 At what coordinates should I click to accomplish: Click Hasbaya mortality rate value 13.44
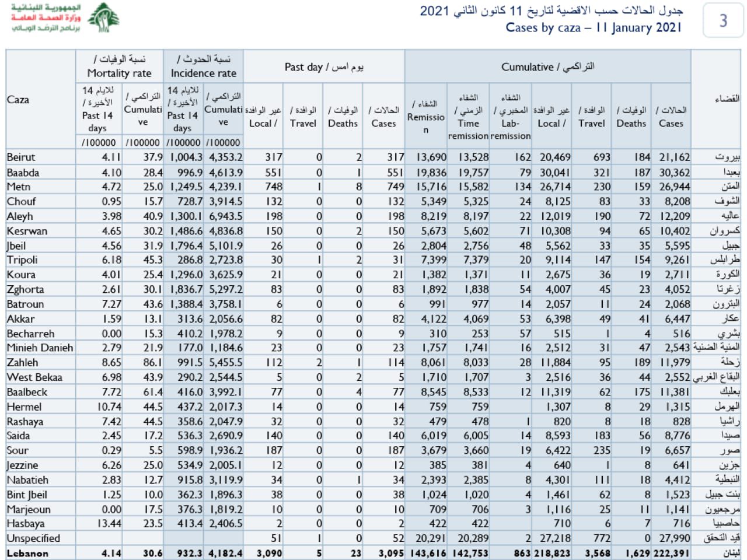109,524
